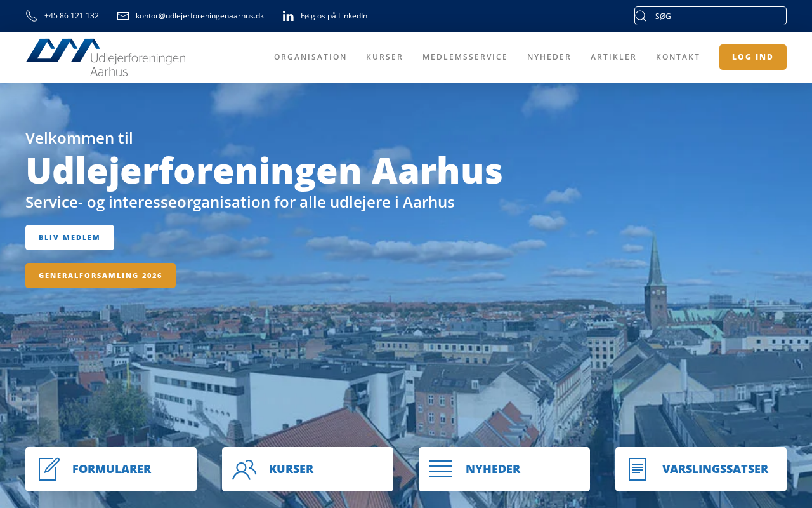The image size is (812, 508).
Task: Click the LinkedIn logo icon
Action: [288, 16]
